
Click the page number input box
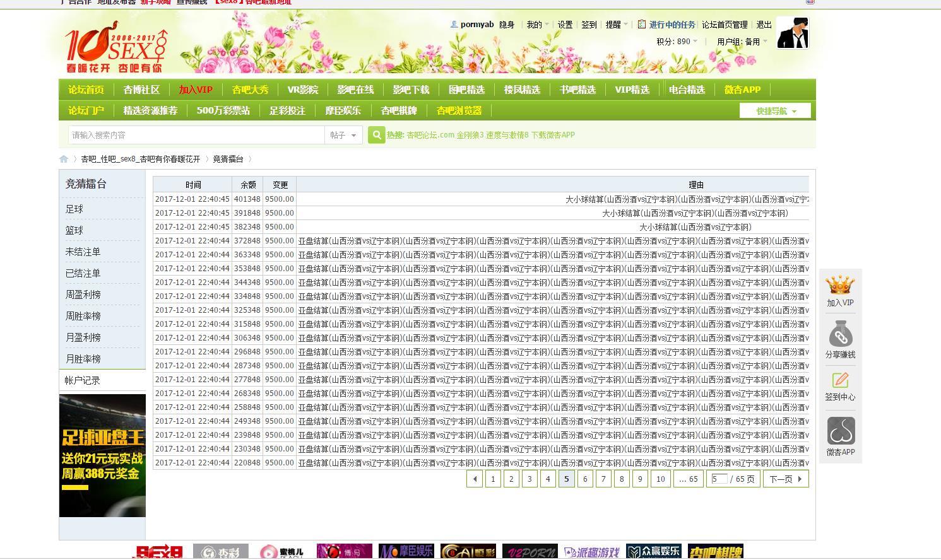click(x=719, y=479)
